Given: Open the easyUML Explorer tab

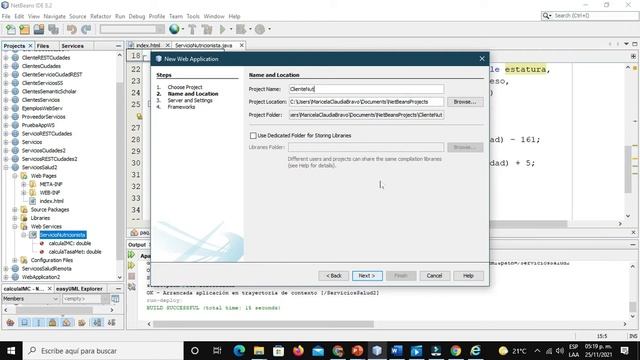Looking at the screenshot, I should (x=79, y=289).
